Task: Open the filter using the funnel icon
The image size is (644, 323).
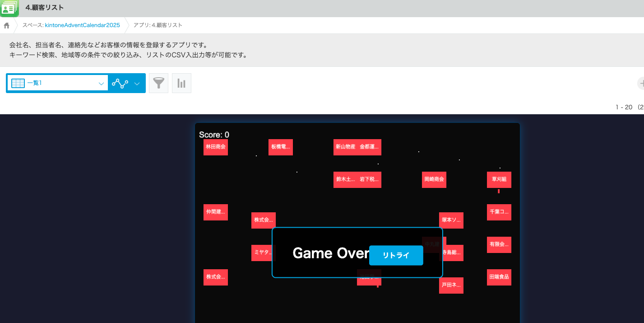Action: pos(158,83)
